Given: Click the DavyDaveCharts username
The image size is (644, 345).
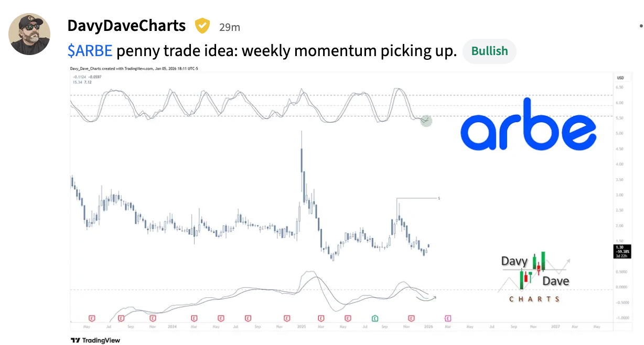Looking at the screenshot, I should [126, 25].
